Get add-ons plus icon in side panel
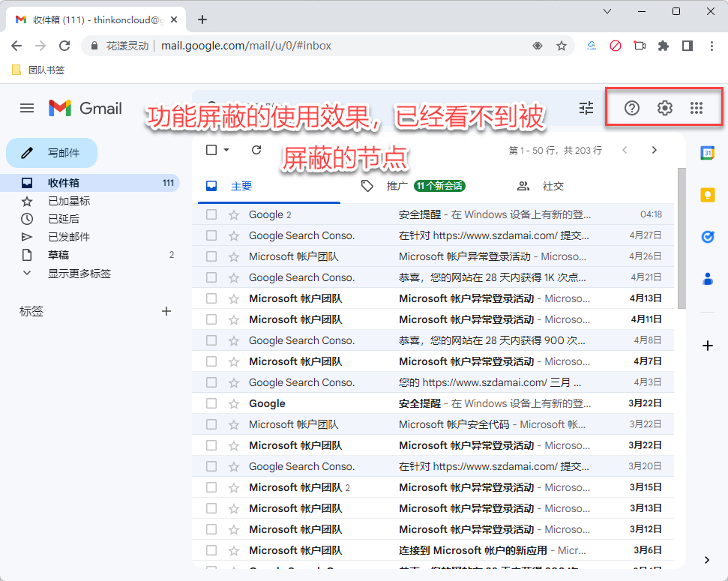The height and width of the screenshot is (581, 728). click(708, 346)
